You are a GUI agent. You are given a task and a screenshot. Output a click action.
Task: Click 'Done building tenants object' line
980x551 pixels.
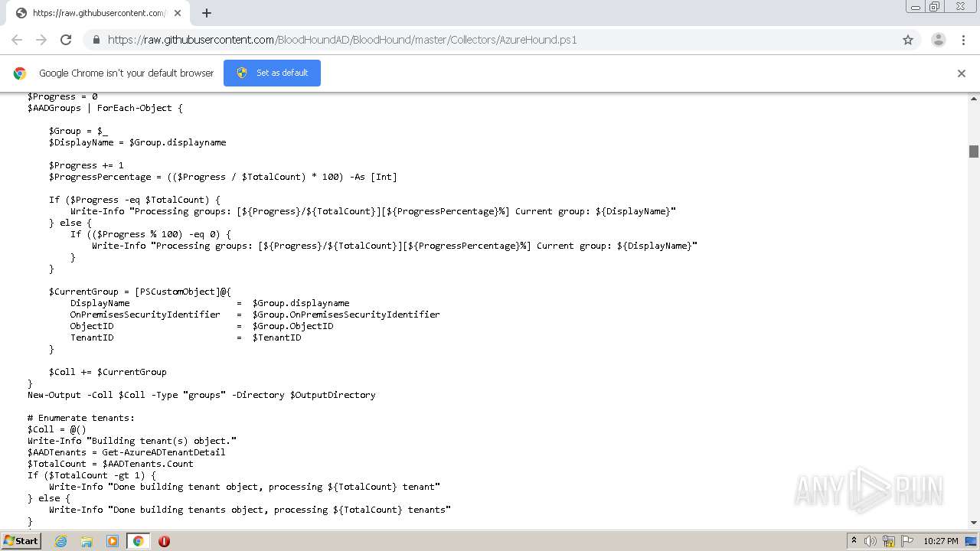tap(250, 510)
